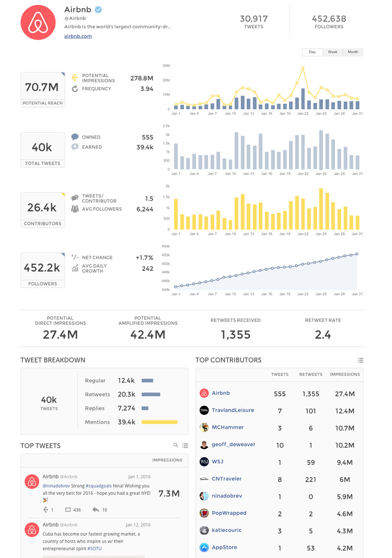392x558 pixels.
Task: Select the 70.7M Potential Reach card
Action: click(43, 89)
